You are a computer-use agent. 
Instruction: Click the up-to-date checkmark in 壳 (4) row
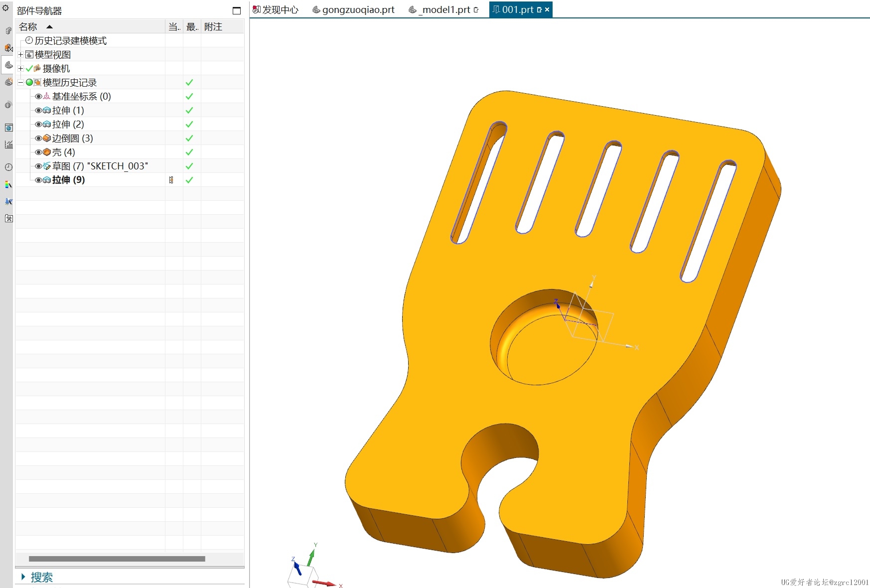[189, 152]
